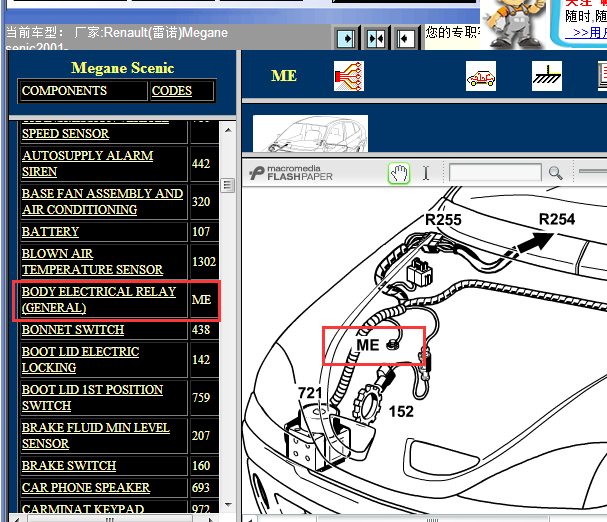
Task: Click the 721 label in the diagram
Action: click(310, 393)
